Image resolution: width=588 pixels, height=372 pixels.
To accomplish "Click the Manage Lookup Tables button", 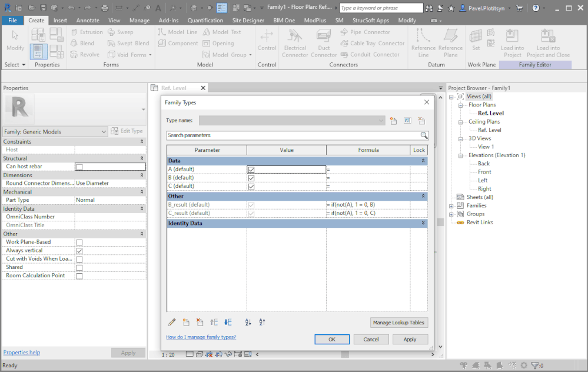I will pos(398,323).
